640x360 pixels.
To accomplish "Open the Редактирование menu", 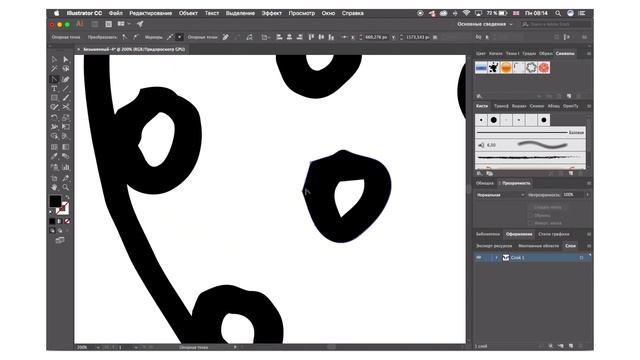I will [x=150, y=13].
